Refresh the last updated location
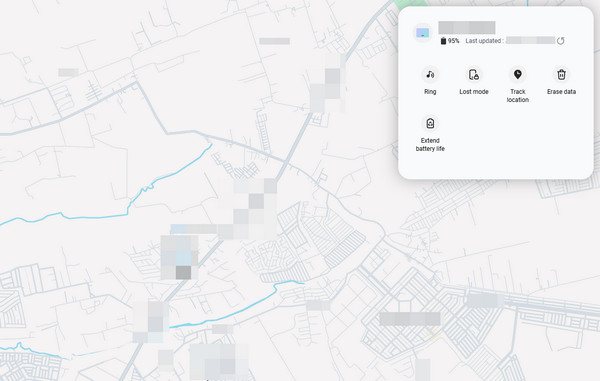 (561, 41)
